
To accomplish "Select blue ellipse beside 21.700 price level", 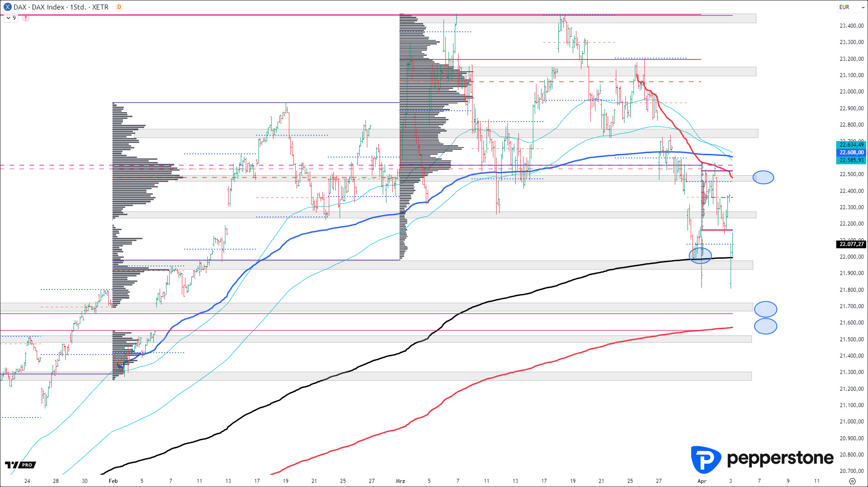I will coord(766,309).
